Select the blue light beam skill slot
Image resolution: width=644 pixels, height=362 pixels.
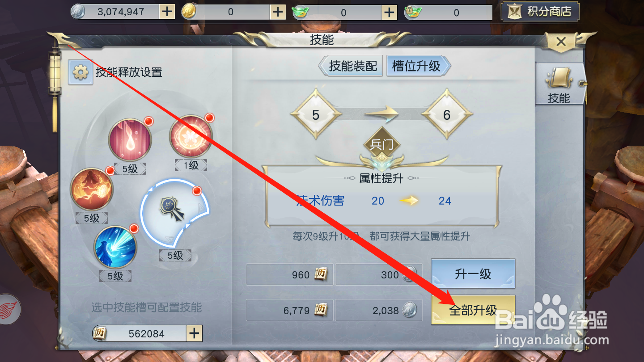click(x=115, y=247)
